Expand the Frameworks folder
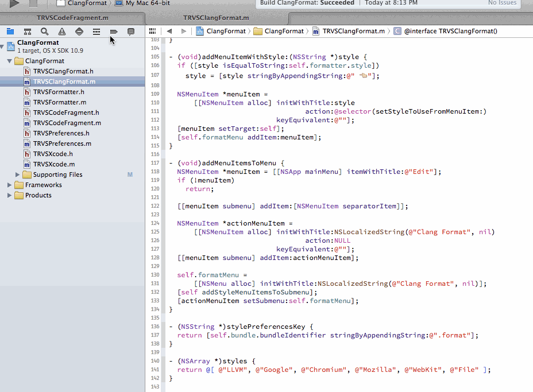 tap(10, 185)
